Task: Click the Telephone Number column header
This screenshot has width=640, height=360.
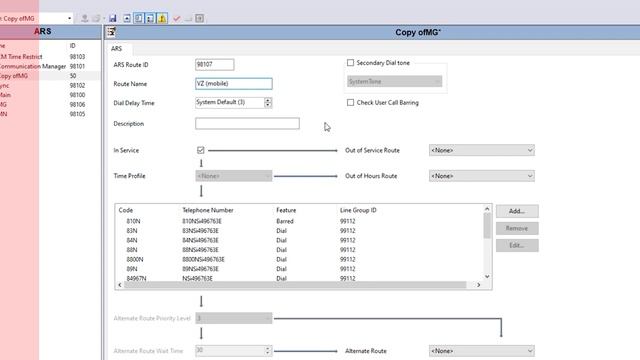Action: (208, 210)
